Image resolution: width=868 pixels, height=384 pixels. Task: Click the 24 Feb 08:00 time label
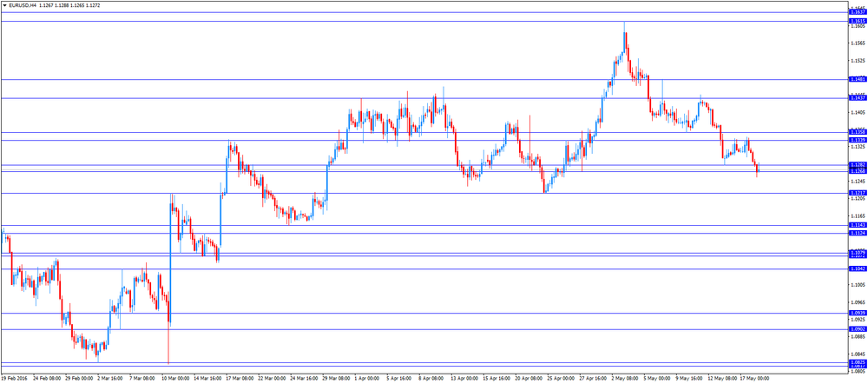(47, 379)
